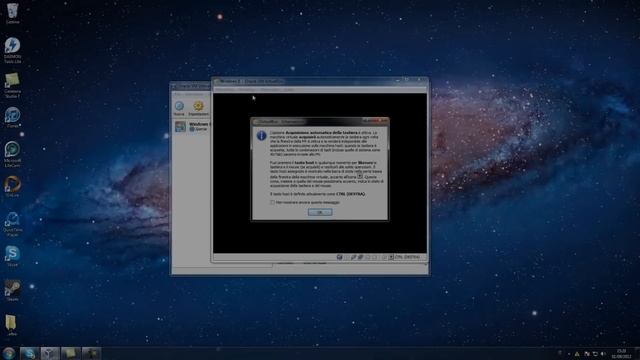Open DAEMON Tools Lite desktop shortcut
640x360 pixels.
[12, 50]
